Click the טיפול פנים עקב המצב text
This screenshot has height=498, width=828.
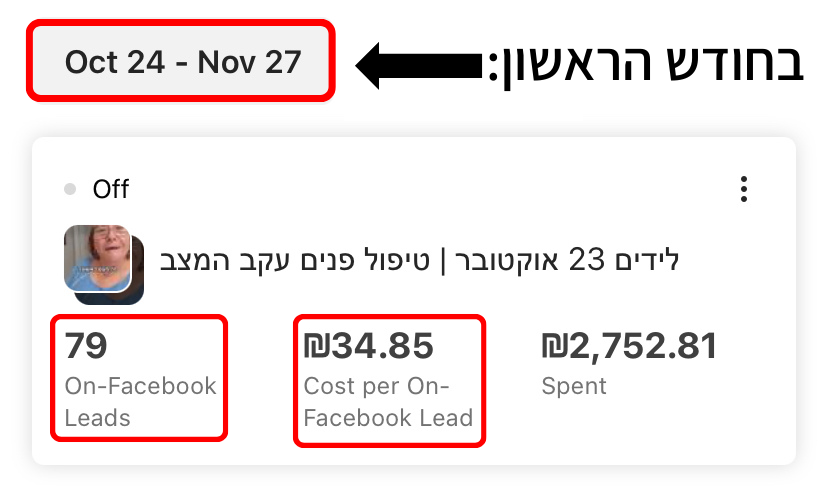click(295, 260)
